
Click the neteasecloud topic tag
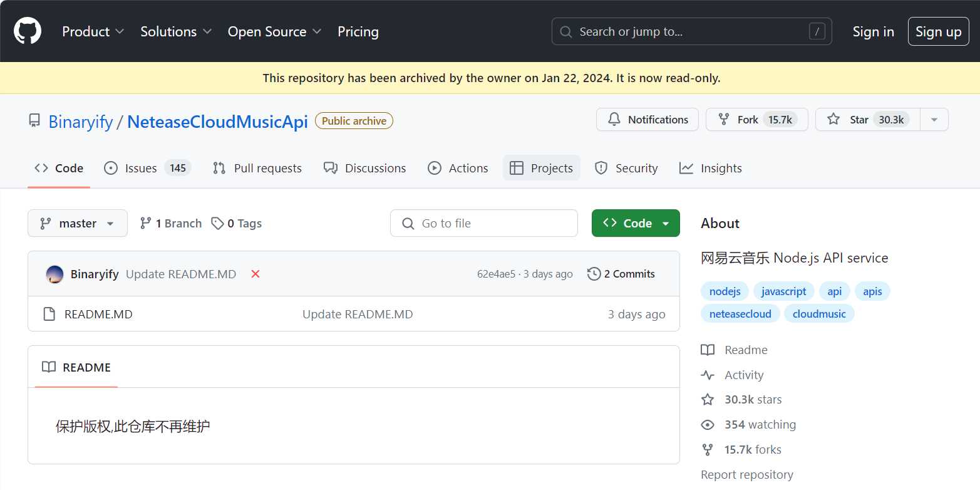[x=740, y=314]
